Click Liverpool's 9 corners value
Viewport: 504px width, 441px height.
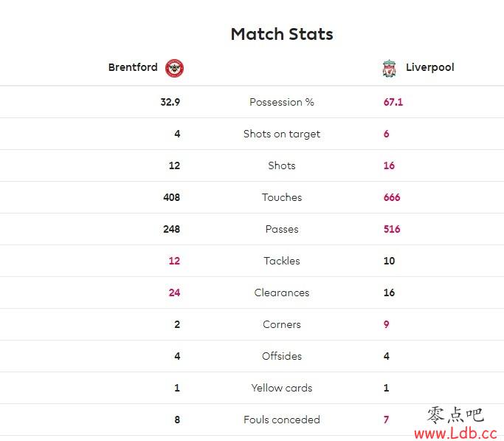387,324
